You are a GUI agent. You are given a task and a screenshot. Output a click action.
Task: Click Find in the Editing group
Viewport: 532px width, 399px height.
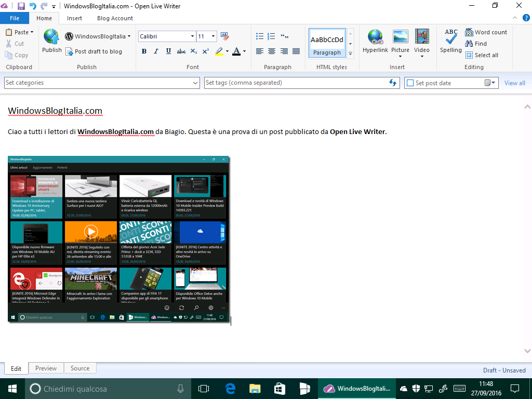[476, 44]
